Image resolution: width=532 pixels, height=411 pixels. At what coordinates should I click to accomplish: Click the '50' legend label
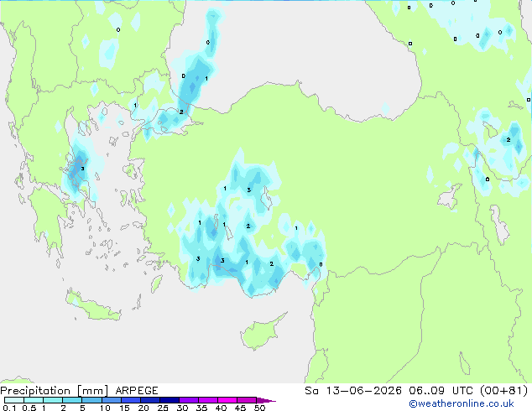[x=259, y=408]
